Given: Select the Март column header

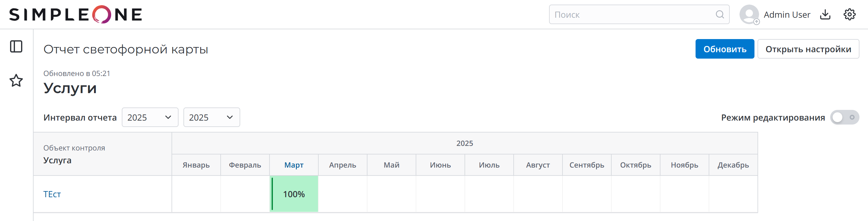Looking at the screenshot, I should [x=294, y=165].
